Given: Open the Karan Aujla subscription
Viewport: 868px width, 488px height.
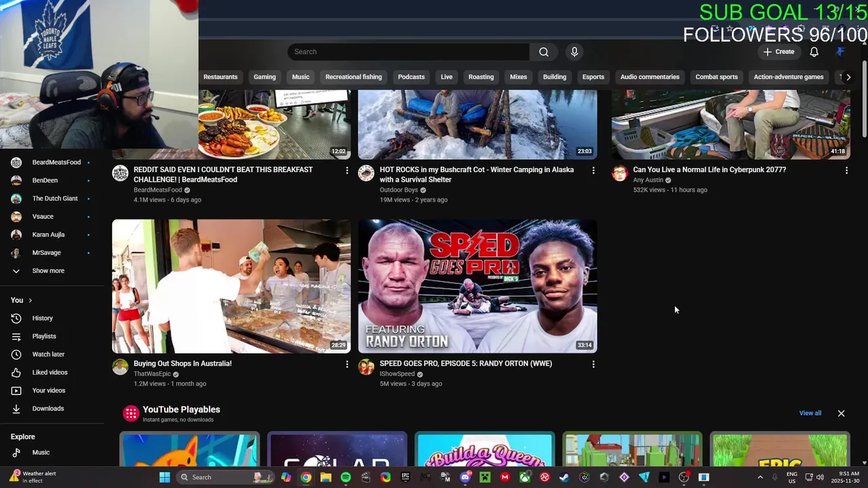Looking at the screenshot, I should [x=52, y=235].
